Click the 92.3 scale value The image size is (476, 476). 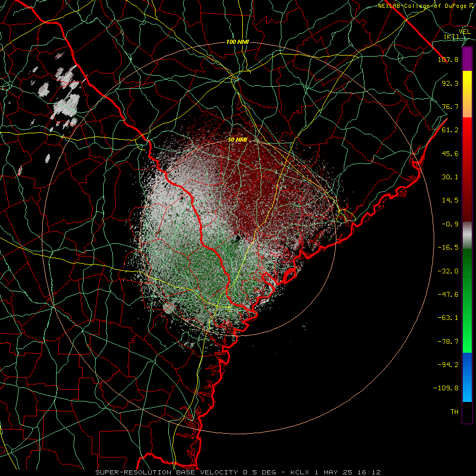tap(450, 83)
